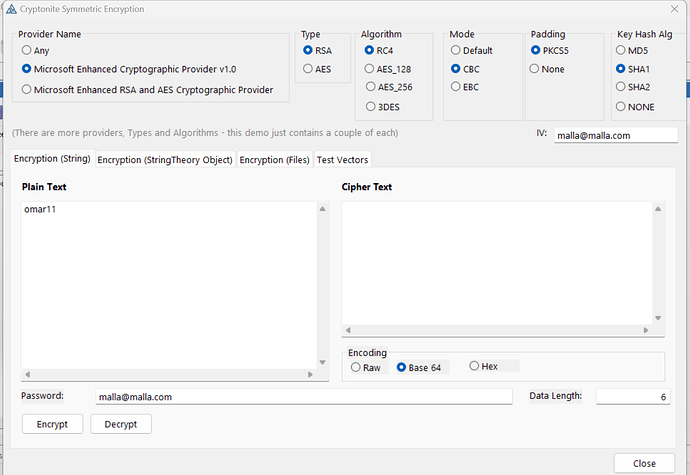Screen dimensions: 690x475
Task: Set encoding to Raw
Action: coord(356,367)
